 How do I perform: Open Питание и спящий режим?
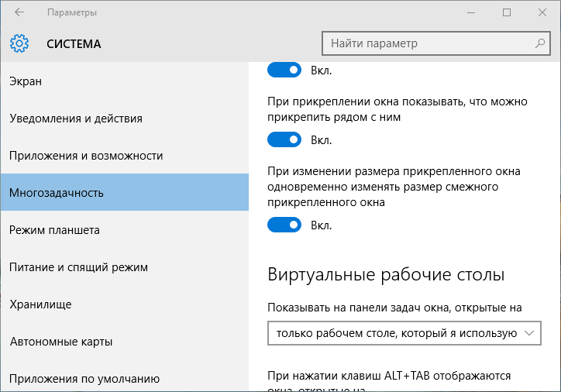click(125, 266)
